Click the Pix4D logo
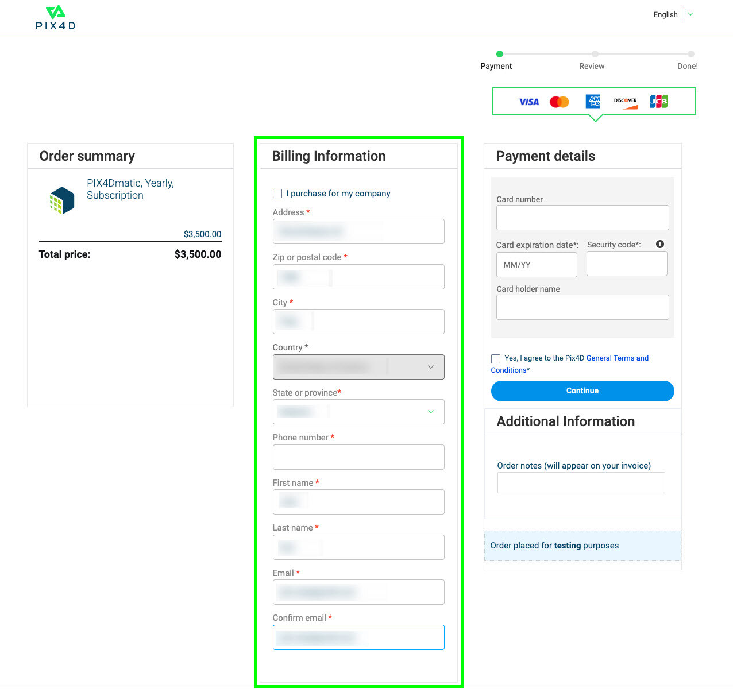 point(56,17)
